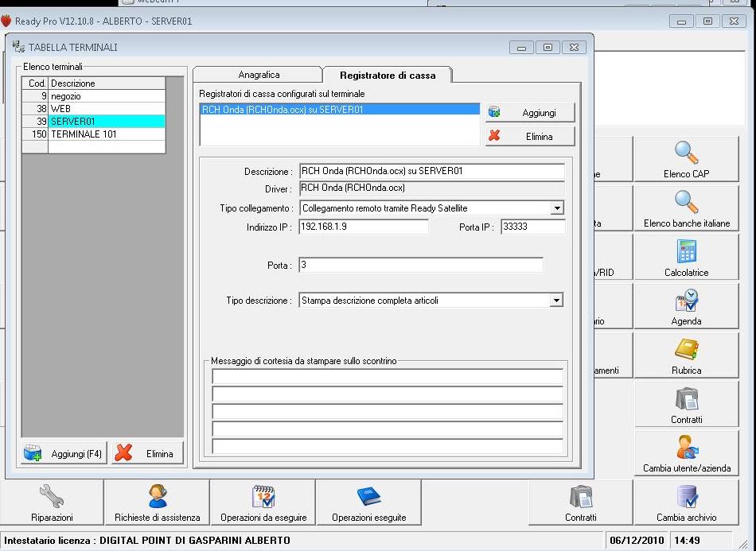Image resolution: width=756 pixels, height=551 pixels.
Task: Open Riparazioni wrench icon
Action: pyautogui.click(x=52, y=497)
